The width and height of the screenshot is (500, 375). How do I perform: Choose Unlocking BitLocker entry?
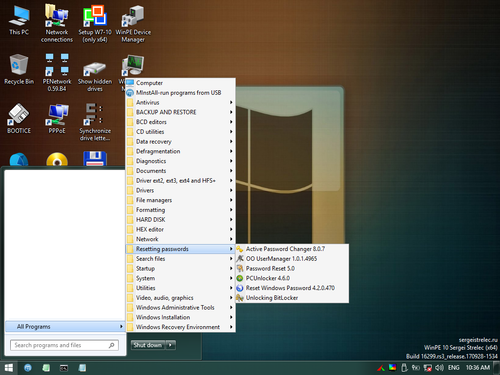(x=292, y=298)
